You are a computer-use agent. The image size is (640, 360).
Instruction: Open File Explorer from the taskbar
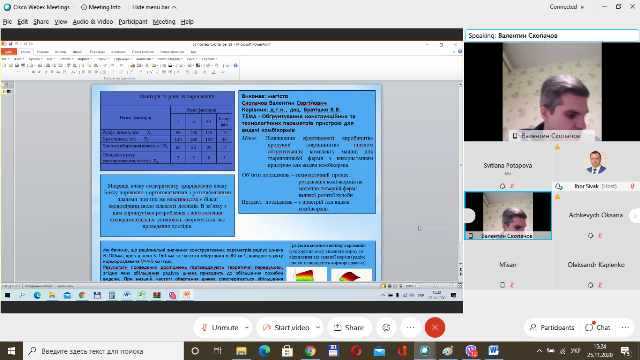click(241, 351)
